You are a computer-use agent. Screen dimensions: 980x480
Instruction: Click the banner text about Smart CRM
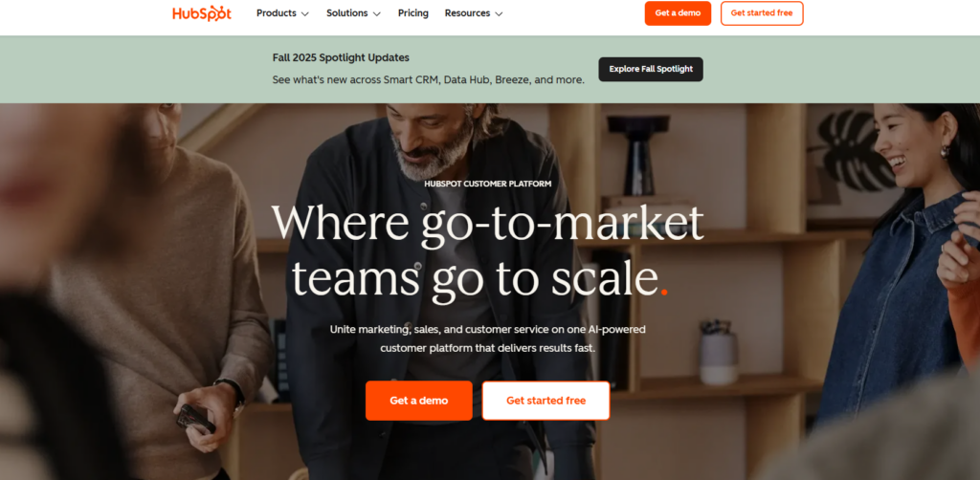pos(428,80)
